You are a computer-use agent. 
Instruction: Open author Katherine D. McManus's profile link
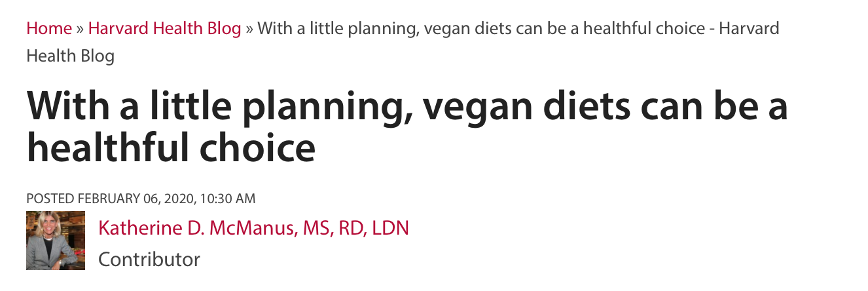pyautogui.click(x=253, y=228)
